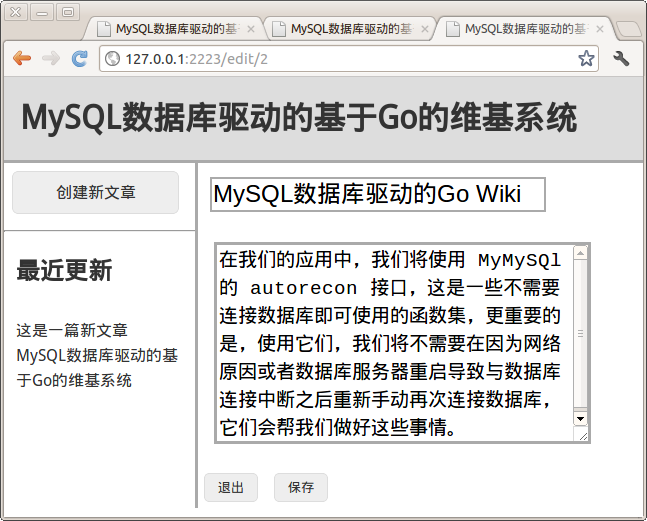Bookmark this page with the star icon

pos(586,59)
